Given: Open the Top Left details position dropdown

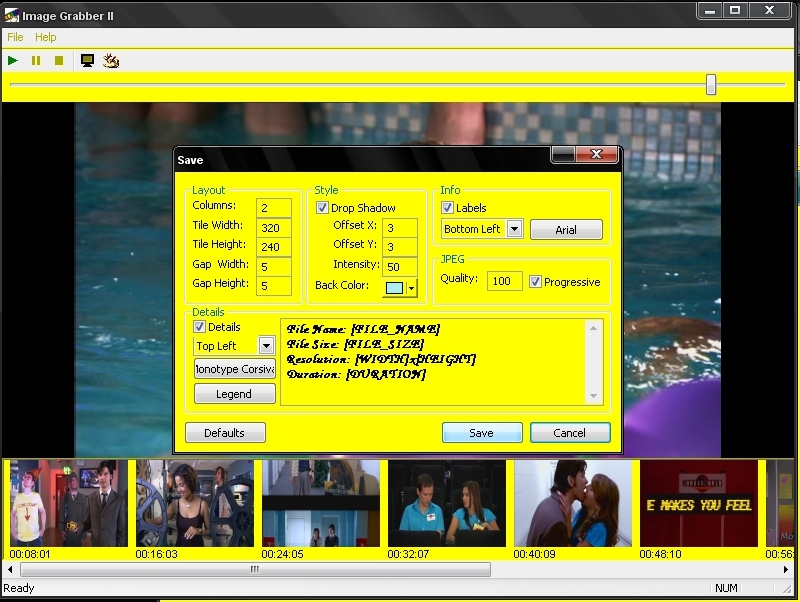Looking at the screenshot, I should pos(266,345).
